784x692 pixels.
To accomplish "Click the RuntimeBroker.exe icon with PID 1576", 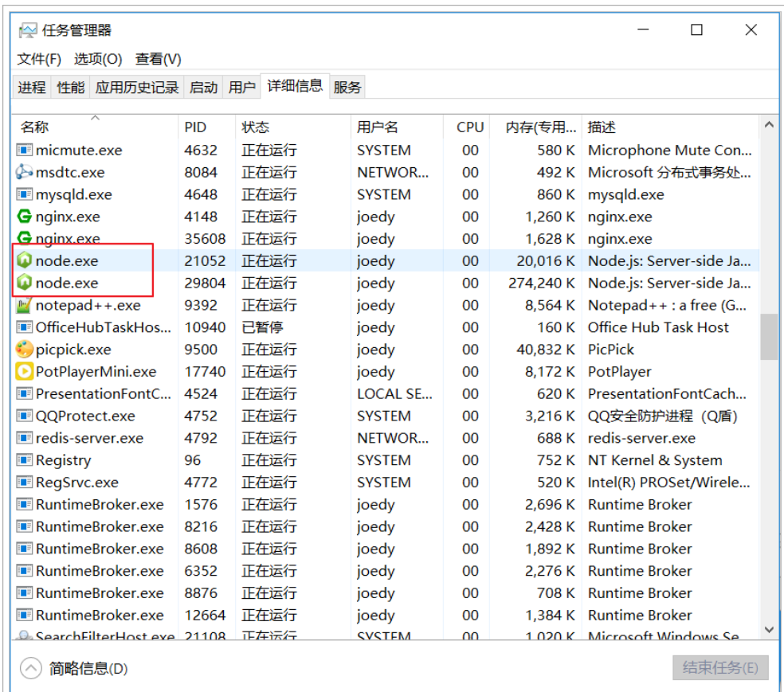I will 25,504.
